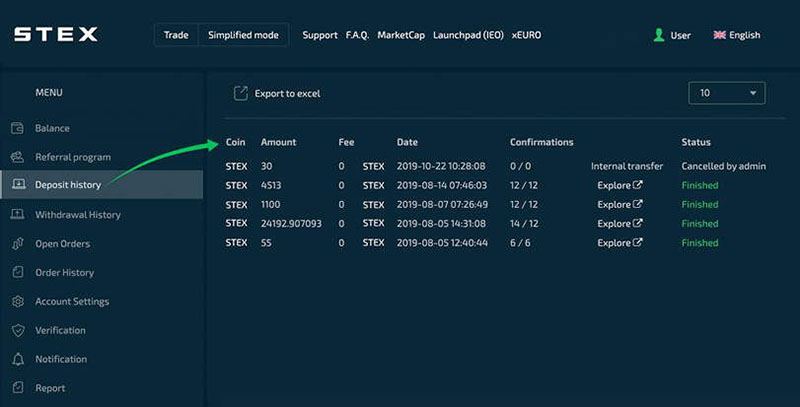The width and height of the screenshot is (800, 407).
Task: Click the Account Settings gear icon
Action: (18, 301)
